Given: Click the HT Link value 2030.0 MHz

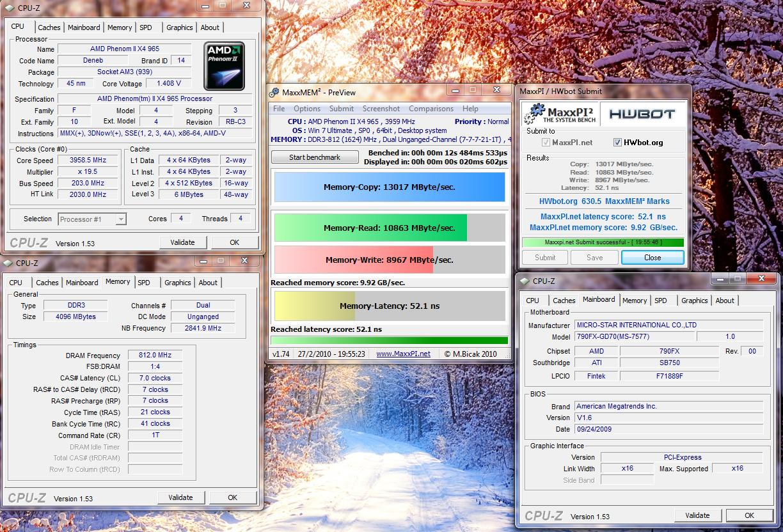Looking at the screenshot, I should [x=88, y=194].
